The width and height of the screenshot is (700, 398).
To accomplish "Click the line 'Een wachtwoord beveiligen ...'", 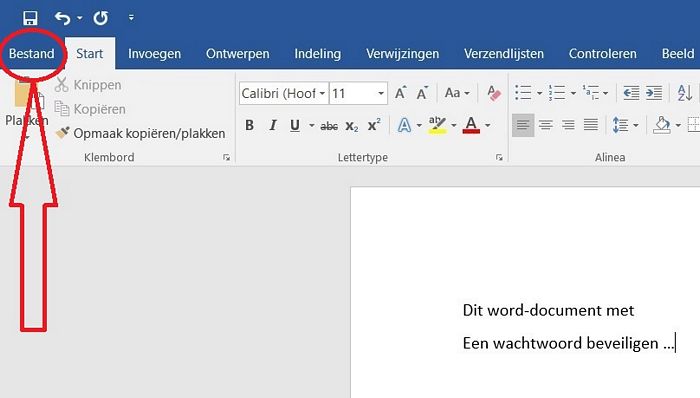I will (x=568, y=343).
